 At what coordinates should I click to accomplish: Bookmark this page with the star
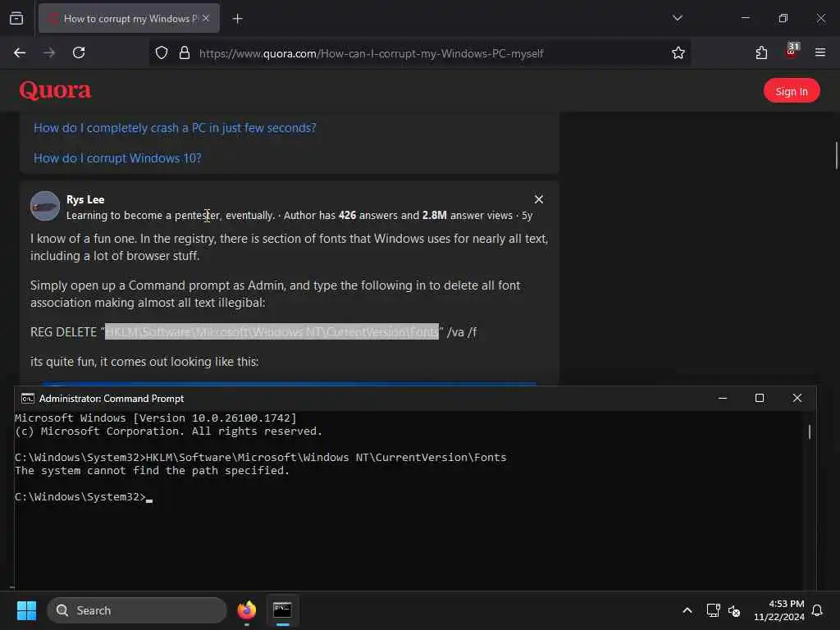(x=678, y=52)
